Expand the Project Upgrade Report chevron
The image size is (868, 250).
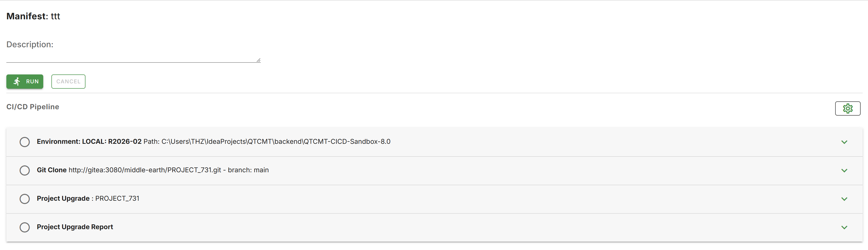844,227
